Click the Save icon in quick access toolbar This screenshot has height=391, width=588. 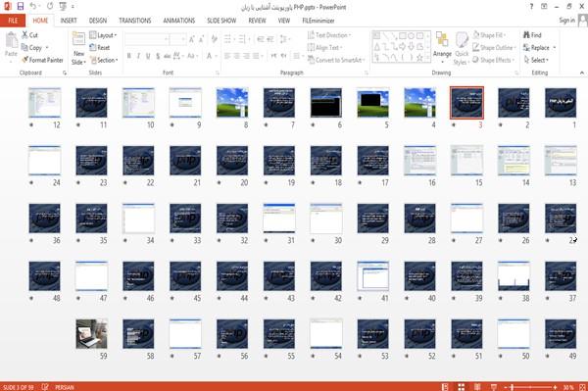coord(21,7)
